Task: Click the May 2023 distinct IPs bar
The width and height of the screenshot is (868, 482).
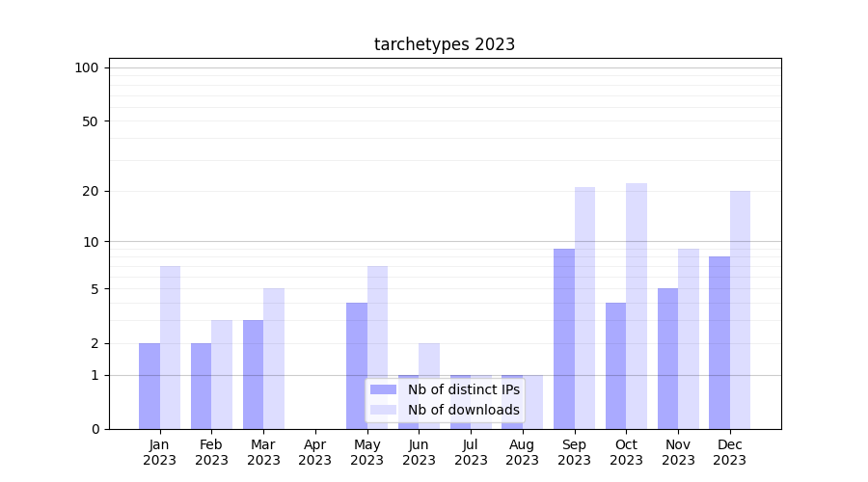Action: pos(357,365)
